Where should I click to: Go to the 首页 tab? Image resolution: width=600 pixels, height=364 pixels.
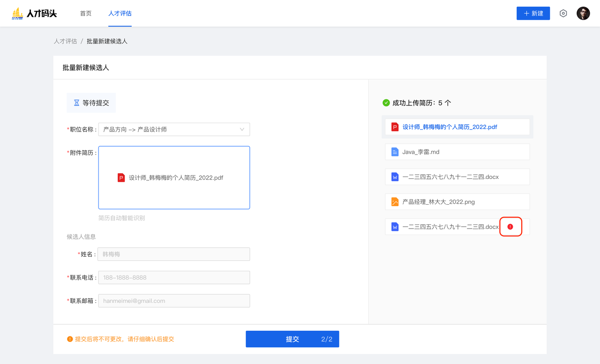(86, 14)
